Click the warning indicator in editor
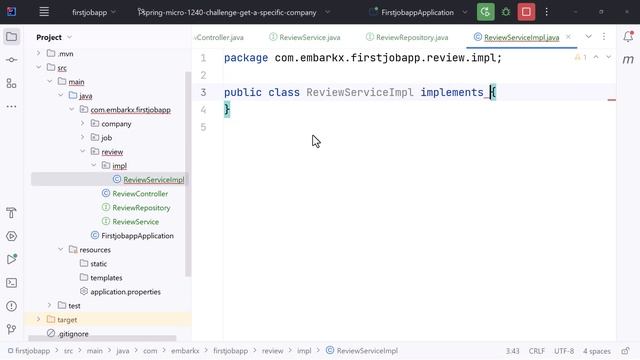Viewport: 640px width, 360px height. [x=580, y=58]
